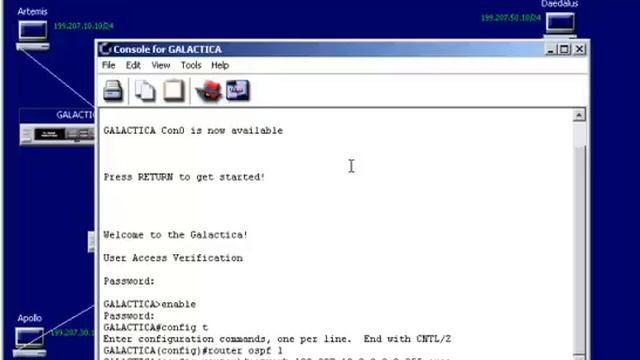Click the Apollo label text
Image resolution: width=640 pixels, height=360 pixels.
[x=29, y=318]
